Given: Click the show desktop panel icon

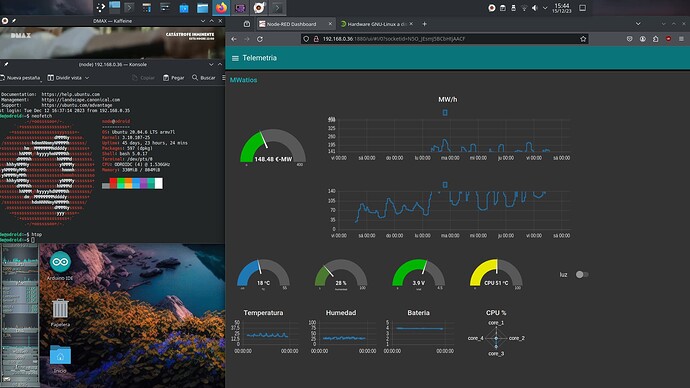Looking at the screenshot, I should click(582, 8).
